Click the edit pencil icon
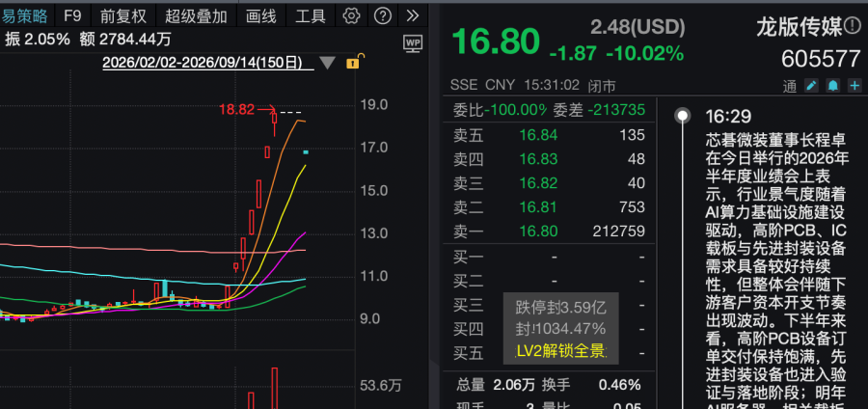868x409 pixels. (811, 86)
